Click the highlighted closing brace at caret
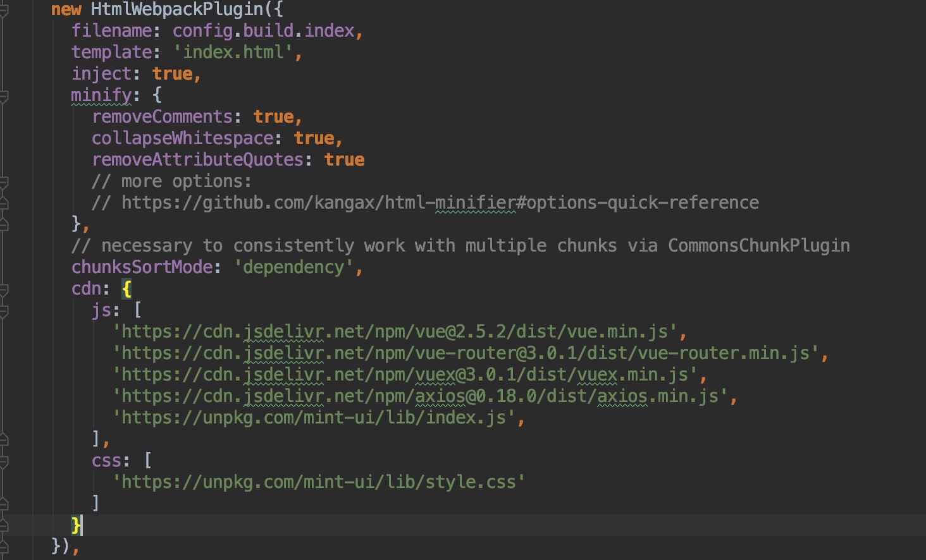This screenshot has height=560, width=926. coord(76,525)
